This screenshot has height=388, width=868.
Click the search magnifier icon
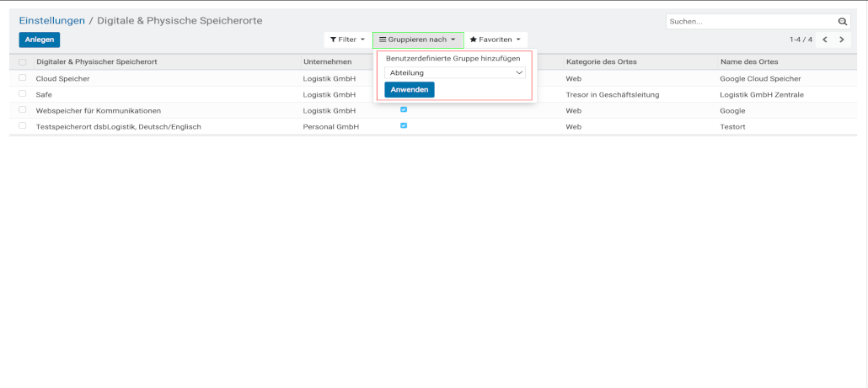[842, 22]
